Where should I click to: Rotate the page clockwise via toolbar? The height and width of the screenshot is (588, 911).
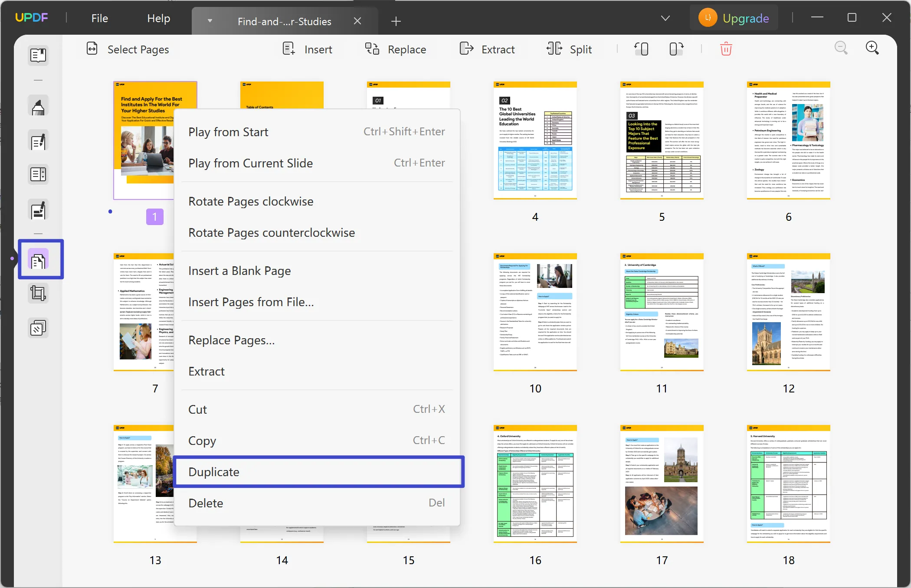(675, 49)
